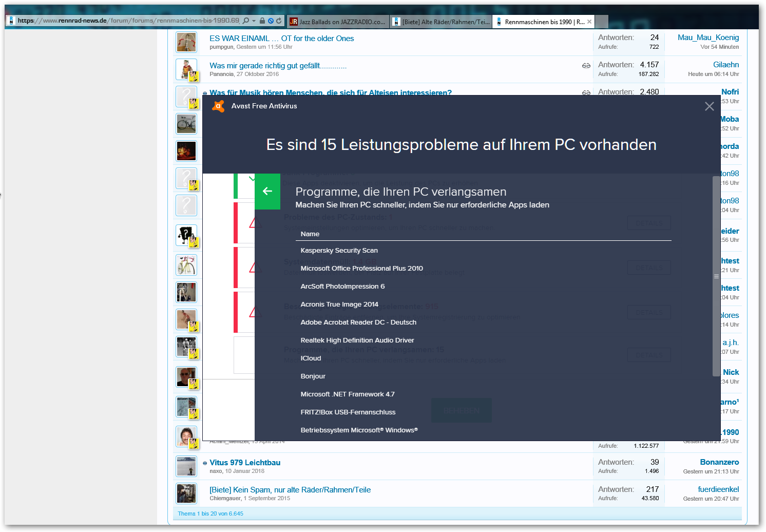Switch to the '[Biete] Alte Räder/Rahmen' tab
This screenshot has height=532, width=766.
coord(441,22)
